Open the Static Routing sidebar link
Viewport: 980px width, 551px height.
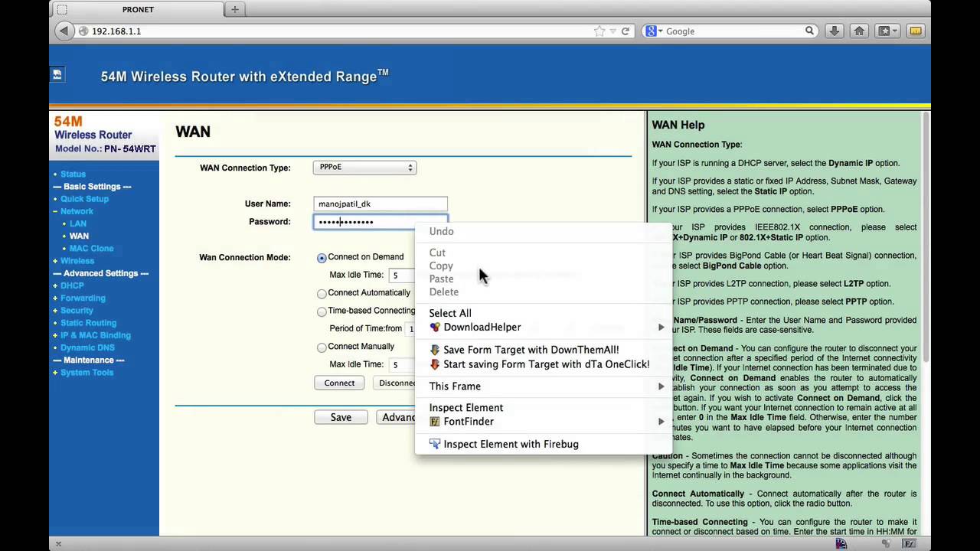88,323
